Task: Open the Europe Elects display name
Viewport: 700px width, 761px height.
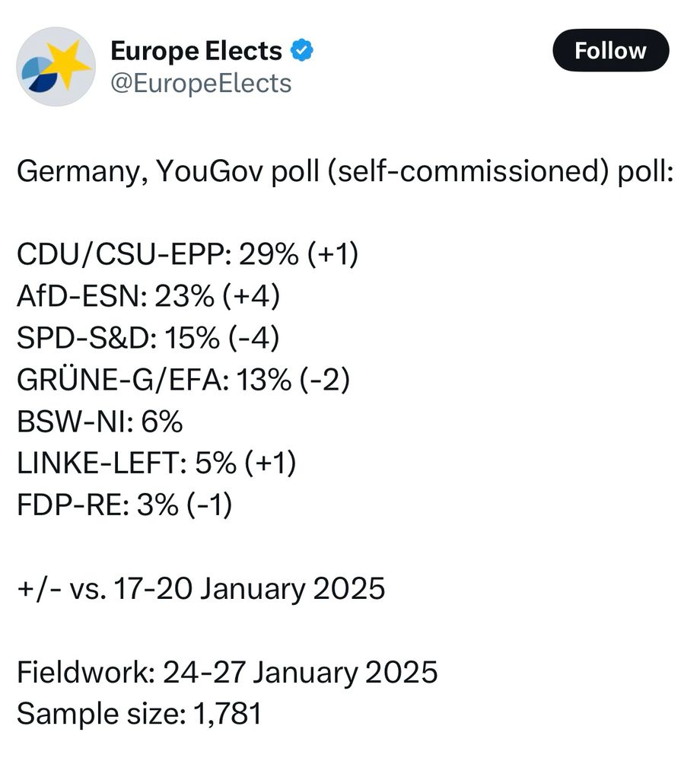Action: (x=196, y=50)
